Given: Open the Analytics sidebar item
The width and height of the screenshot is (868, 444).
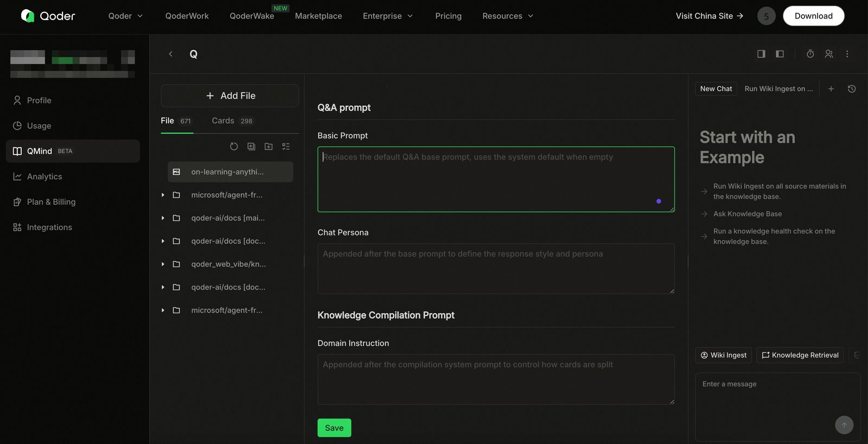Looking at the screenshot, I should pos(73,176).
